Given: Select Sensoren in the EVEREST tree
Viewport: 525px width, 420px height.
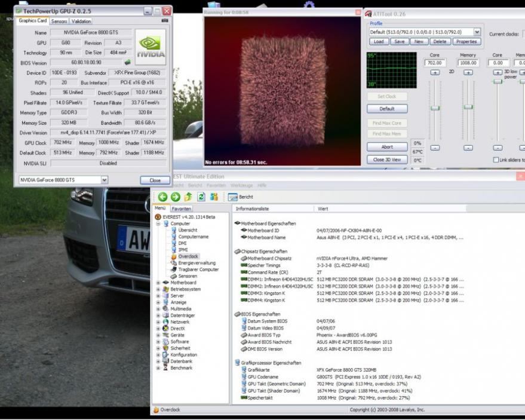Looking at the screenshot, I should pyautogui.click(x=188, y=276).
